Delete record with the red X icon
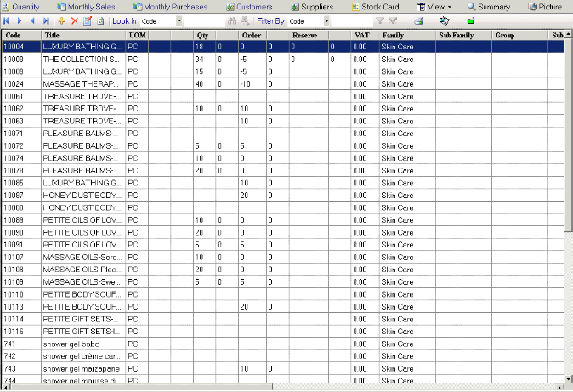 pos(75,20)
